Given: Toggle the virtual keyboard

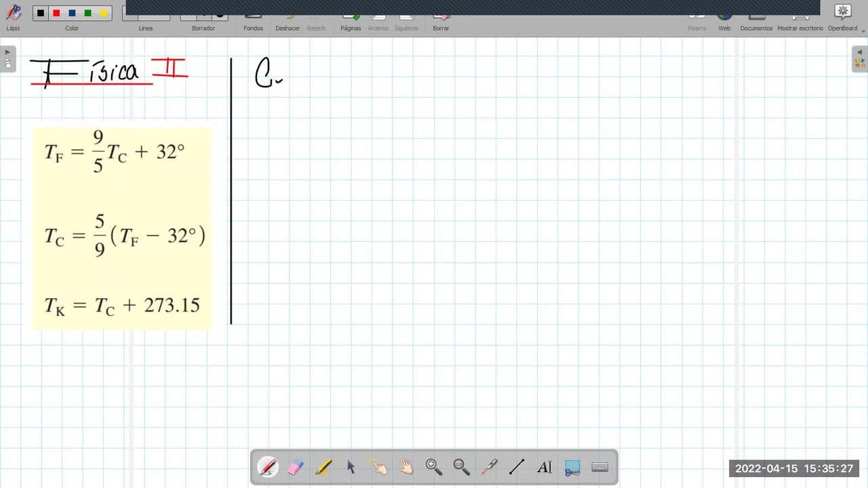Looking at the screenshot, I should (600, 467).
